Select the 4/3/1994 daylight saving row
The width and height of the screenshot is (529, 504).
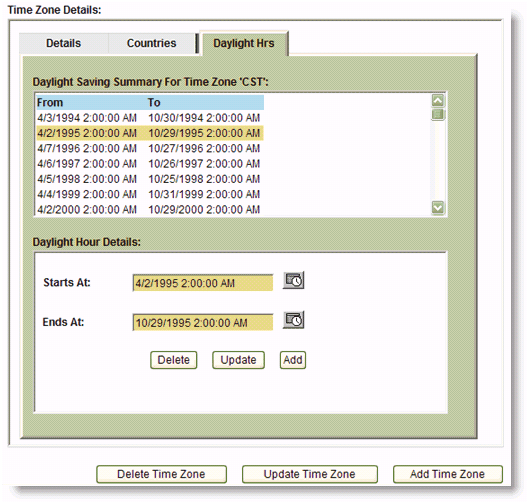150,118
